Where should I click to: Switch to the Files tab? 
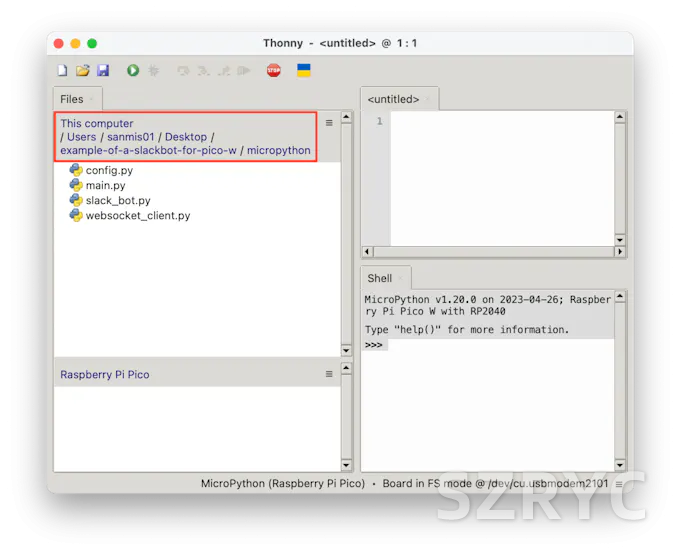[72, 99]
